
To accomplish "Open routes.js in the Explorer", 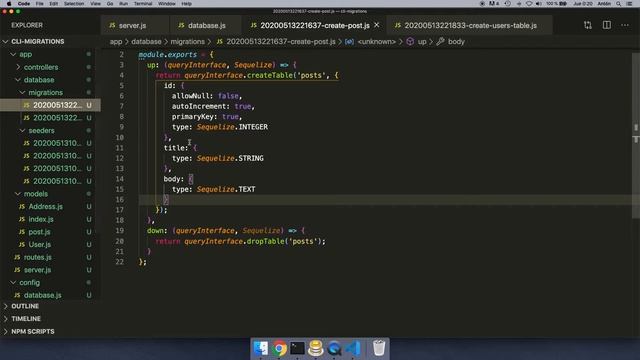I will click(50, 257).
